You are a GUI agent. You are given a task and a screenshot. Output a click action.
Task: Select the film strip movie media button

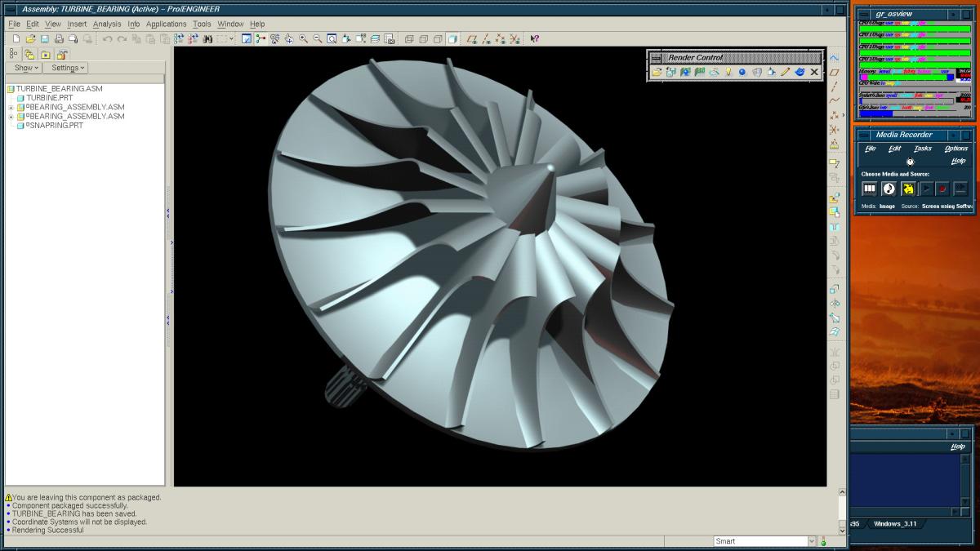point(869,189)
